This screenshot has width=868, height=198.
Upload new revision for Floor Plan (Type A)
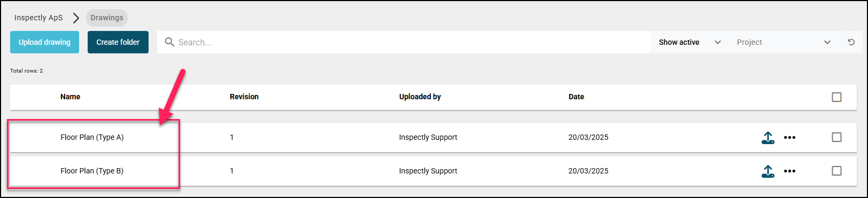click(x=768, y=138)
